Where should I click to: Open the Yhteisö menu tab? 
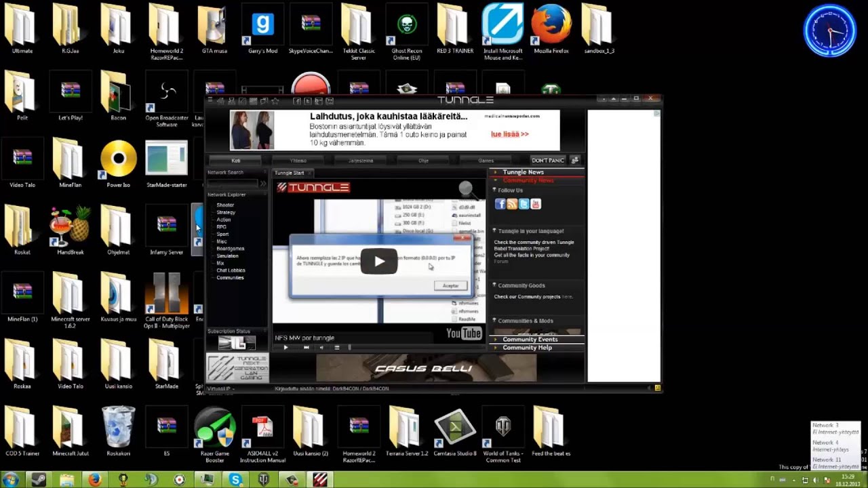click(x=298, y=161)
